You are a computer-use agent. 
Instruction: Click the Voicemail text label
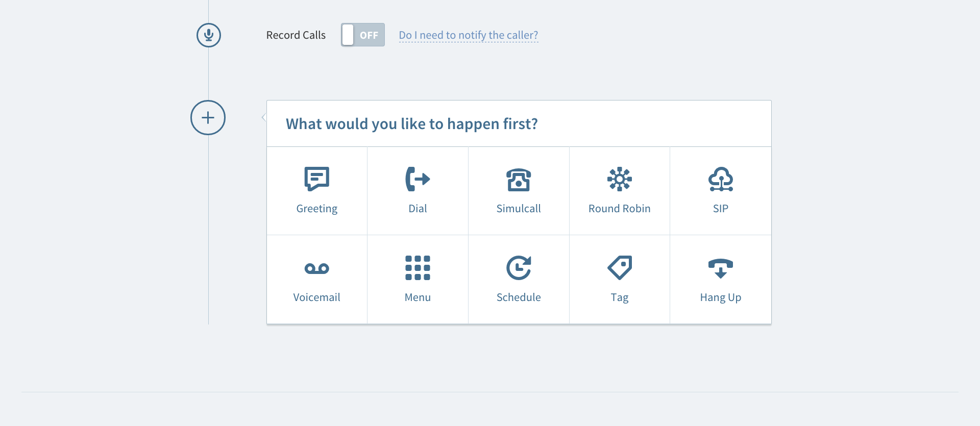tap(316, 297)
